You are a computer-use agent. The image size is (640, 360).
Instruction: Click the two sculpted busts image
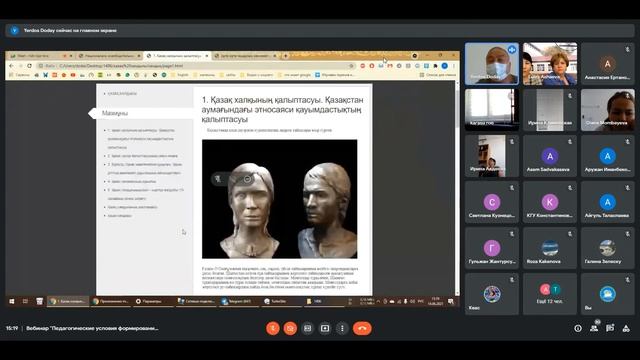280,199
